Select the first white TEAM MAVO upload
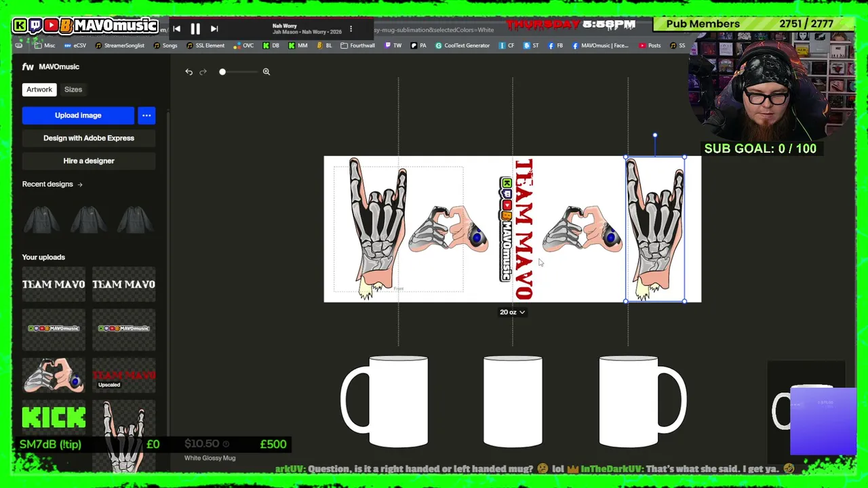 54,285
